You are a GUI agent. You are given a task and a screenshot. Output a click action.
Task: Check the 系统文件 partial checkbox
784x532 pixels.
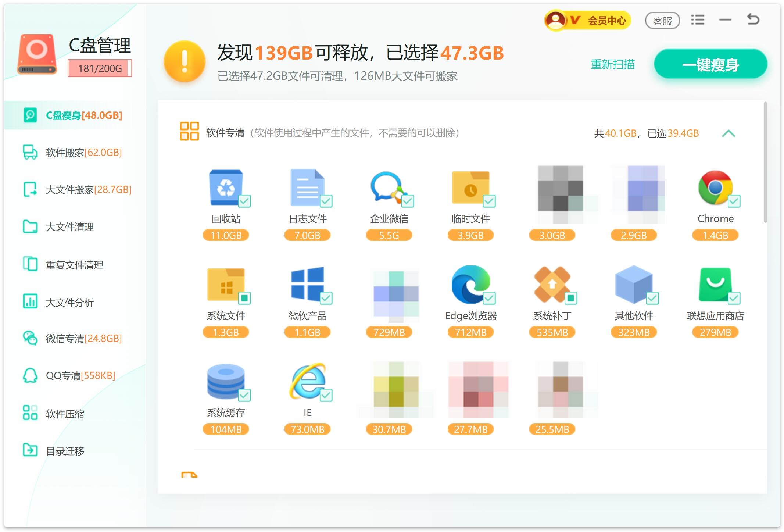click(245, 298)
